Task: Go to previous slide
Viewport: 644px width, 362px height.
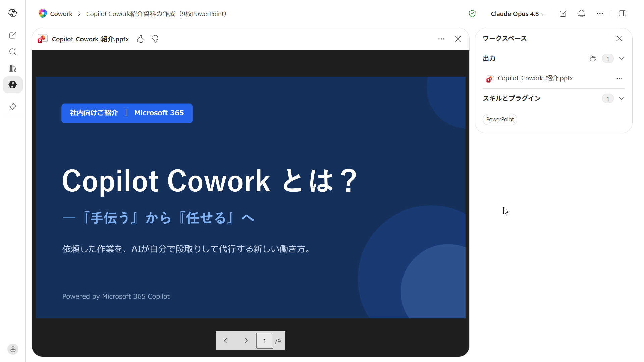Action: 225,341
